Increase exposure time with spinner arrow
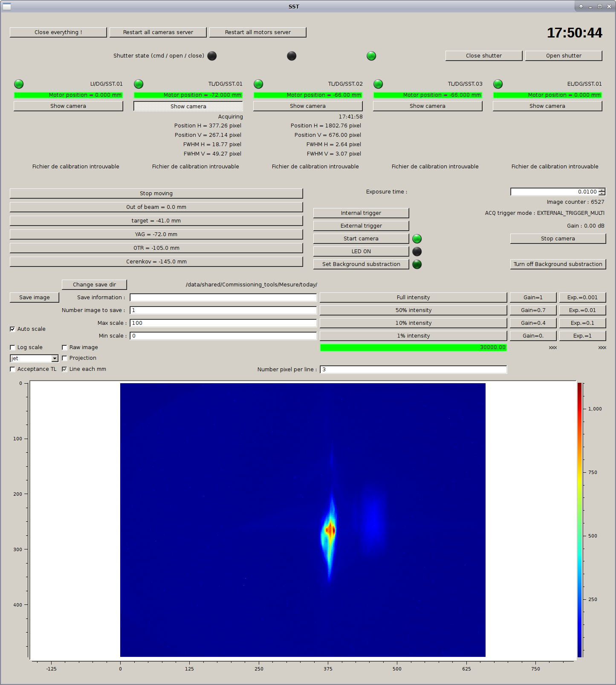The width and height of the screenshot is (616, 685). 602,190
